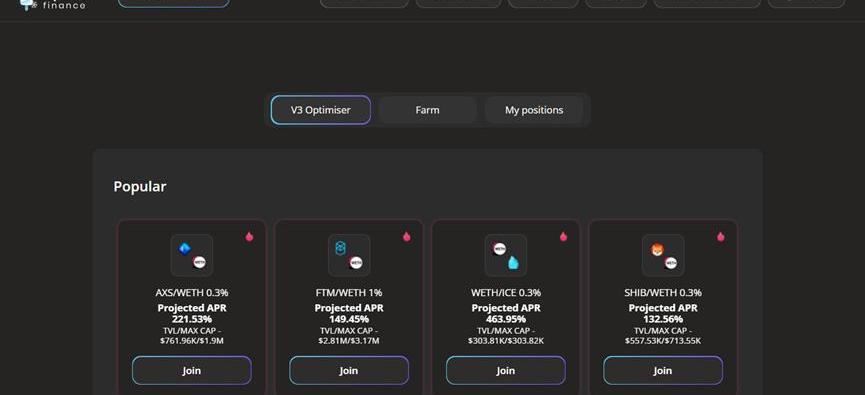Viewport: 865px width, 395px height.
Task: Join the FTM/WETH 1% pool
Action: pos(349,370)
